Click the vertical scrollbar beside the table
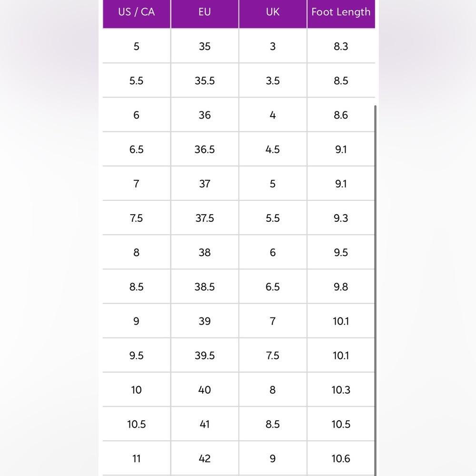476x476 pixels. click(x=376, y=290)
